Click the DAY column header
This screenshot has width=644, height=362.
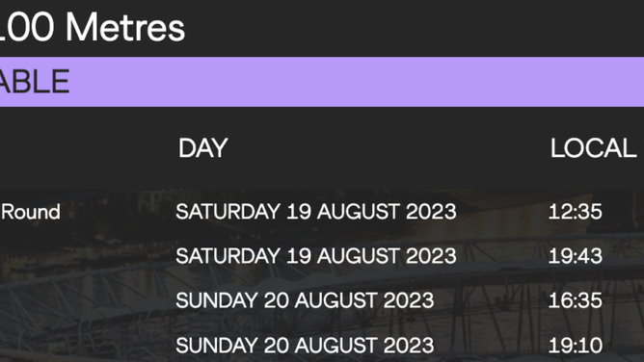click(x=202, y=147)
